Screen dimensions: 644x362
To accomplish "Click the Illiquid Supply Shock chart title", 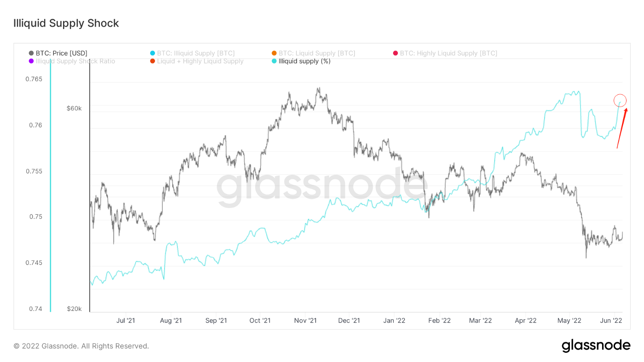I will [66, 23].
